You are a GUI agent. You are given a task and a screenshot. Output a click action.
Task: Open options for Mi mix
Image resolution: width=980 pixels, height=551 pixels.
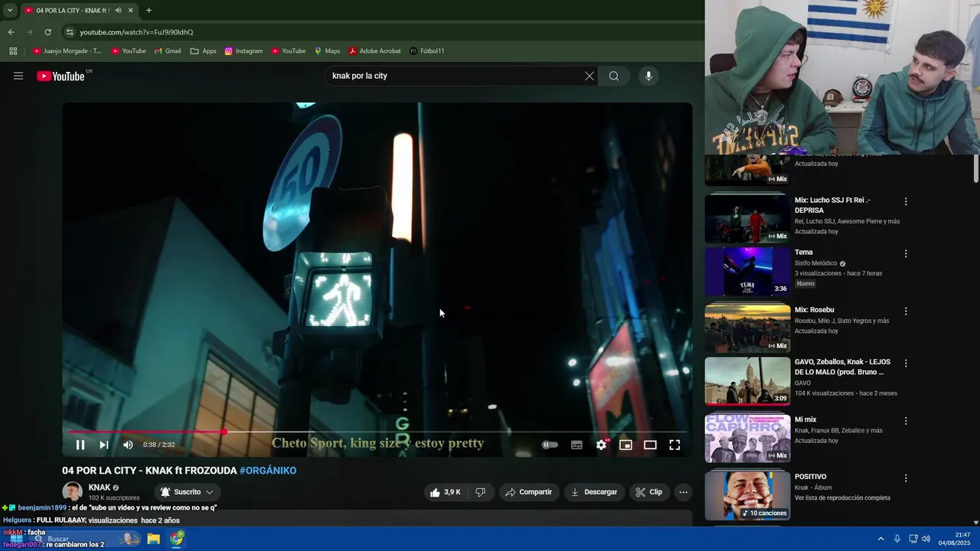point(906,421)
